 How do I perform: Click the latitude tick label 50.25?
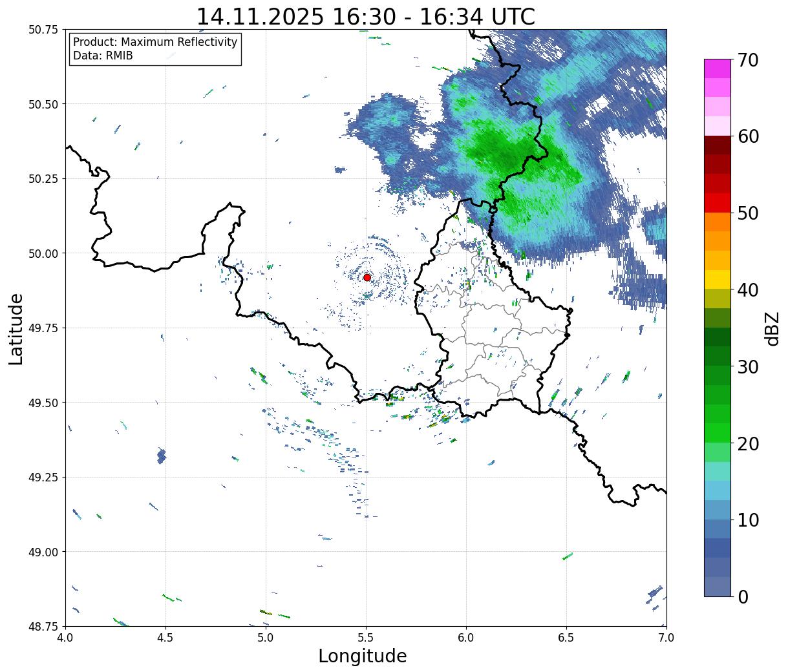(43, 179)
